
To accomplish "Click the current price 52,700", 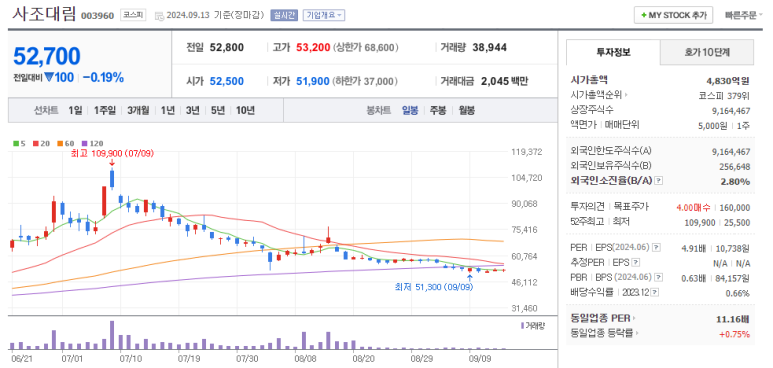I will 46,56.
